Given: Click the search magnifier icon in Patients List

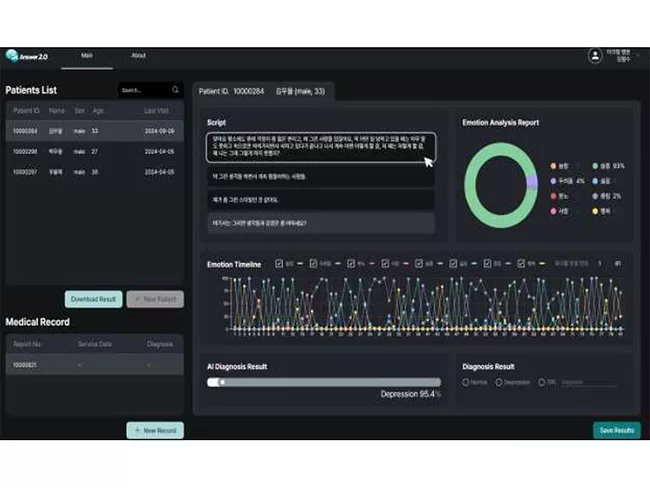Looking at the screenshot, I should click(x=176, y=89).
